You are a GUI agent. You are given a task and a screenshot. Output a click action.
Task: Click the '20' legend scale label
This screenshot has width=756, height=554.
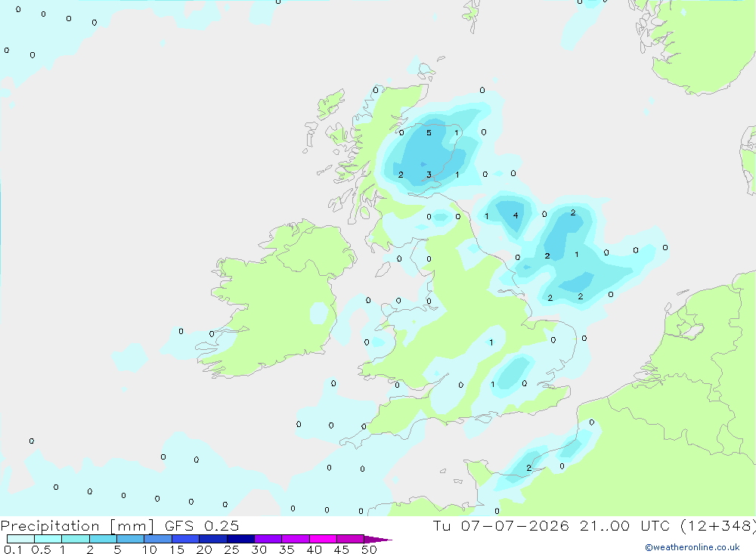point(204,549)
